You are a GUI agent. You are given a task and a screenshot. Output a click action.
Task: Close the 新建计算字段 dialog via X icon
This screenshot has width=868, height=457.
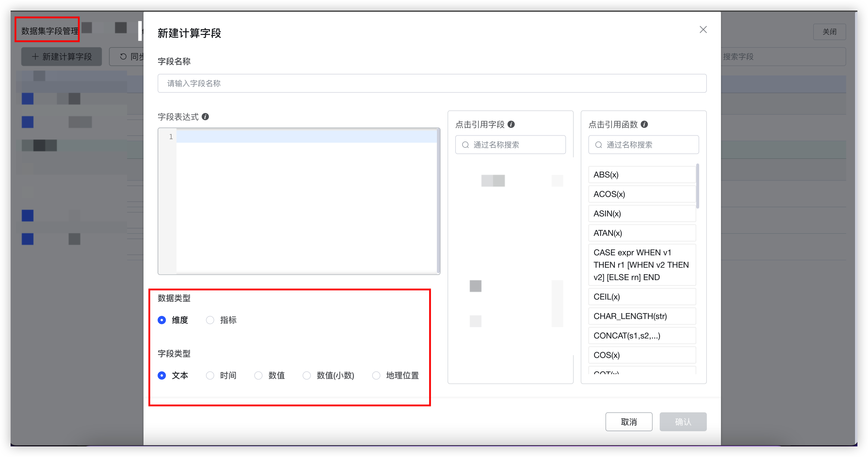pos(703,30)
